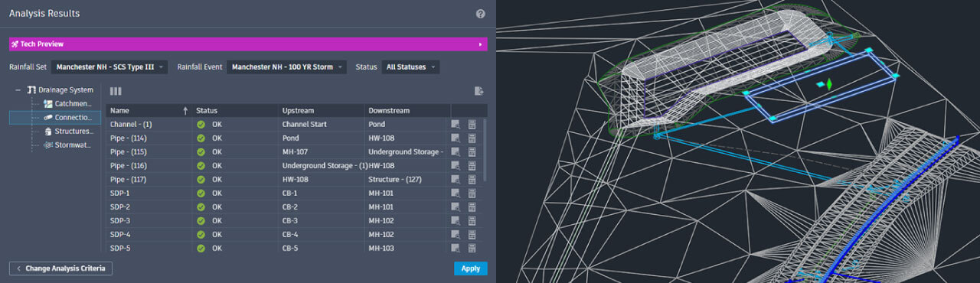
Task: Sort table by the Upstream column header
Action: [x=321, y=110]
